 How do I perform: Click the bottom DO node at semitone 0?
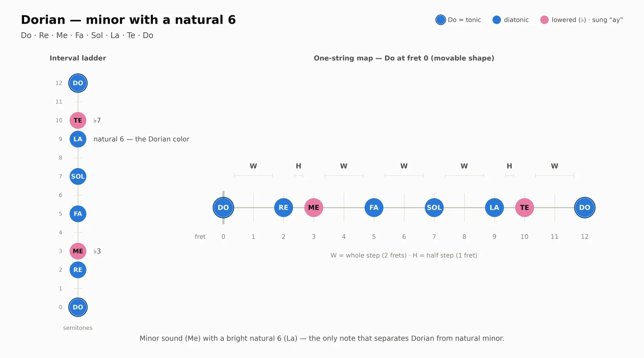tap(78, 307)
